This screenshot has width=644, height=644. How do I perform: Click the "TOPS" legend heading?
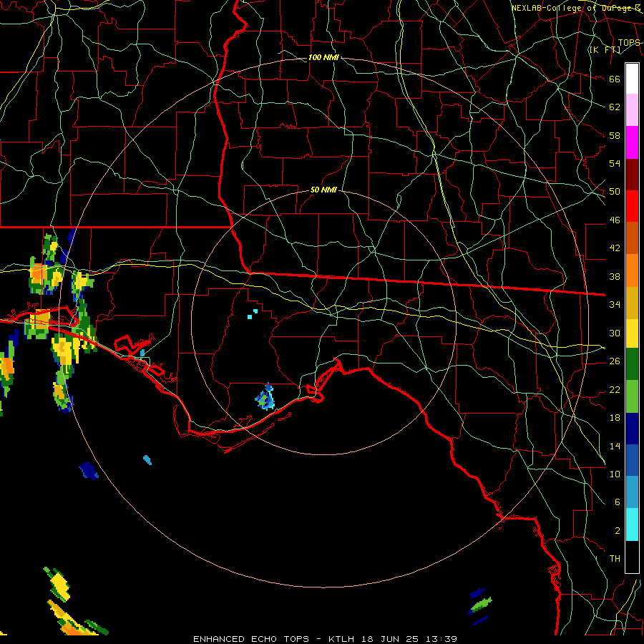pyautogui.click(x=629, y=43)
